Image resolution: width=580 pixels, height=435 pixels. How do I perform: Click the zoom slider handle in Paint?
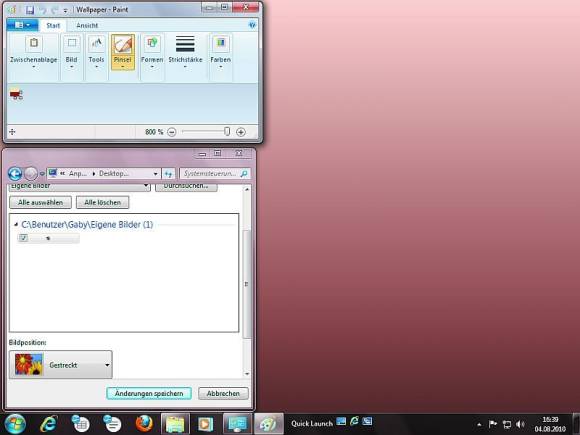tap(227, 132)
